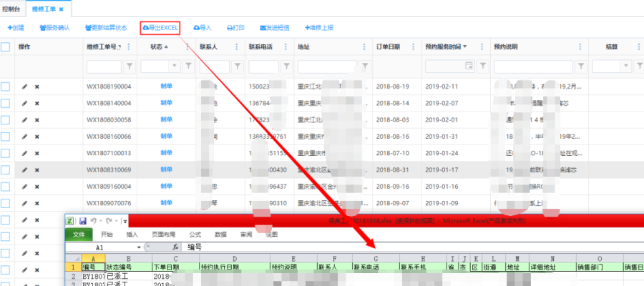
Task: Click the 导出EXCEL export button
Action: tap(160, 28)
